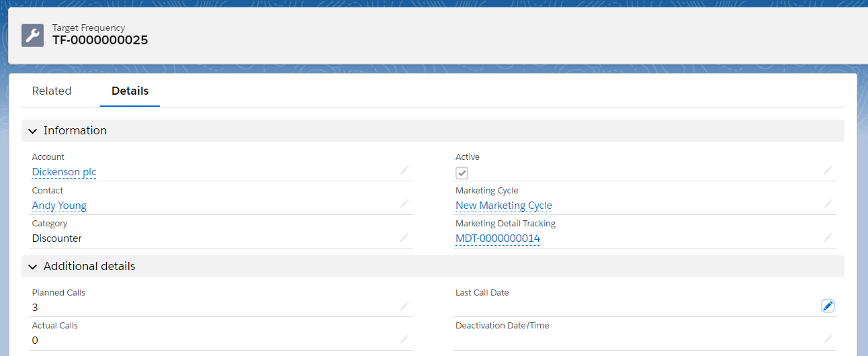Select the Details tab
The height and width of the screenshot is (356, 868).
[x=130, y=91]
